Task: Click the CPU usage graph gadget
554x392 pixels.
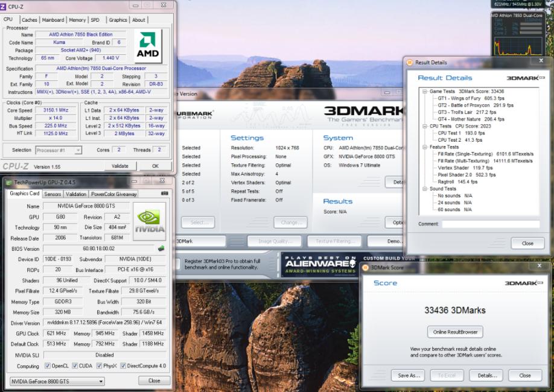Action: tap(518, 46)
